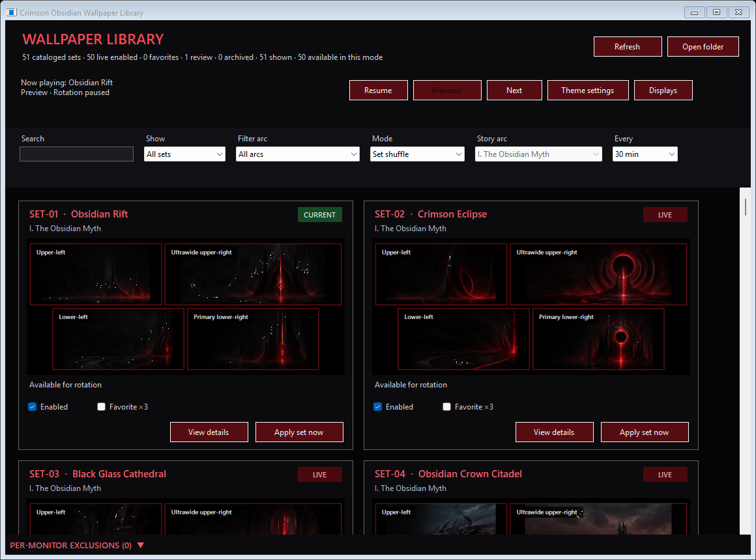Click Available for rotation under Obsidian Rift

[66, 385]
